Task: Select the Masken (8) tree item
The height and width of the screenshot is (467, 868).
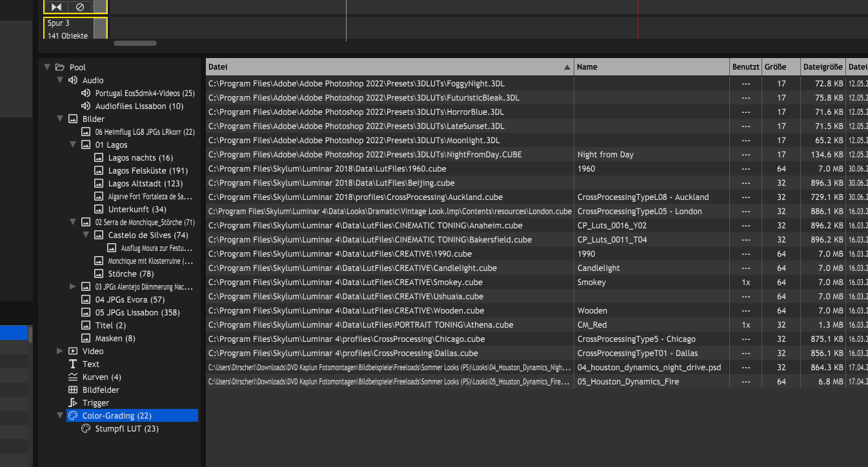Action: (115, 338)
